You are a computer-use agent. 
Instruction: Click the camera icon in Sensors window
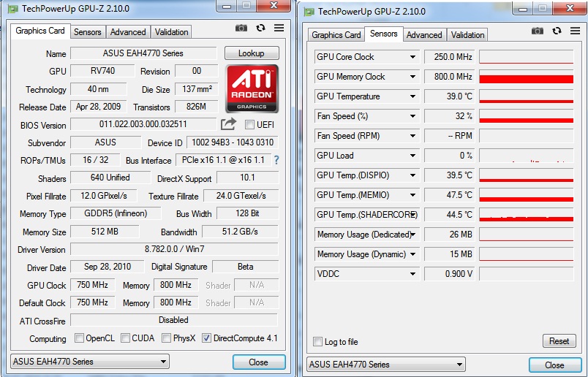point(538,31)
